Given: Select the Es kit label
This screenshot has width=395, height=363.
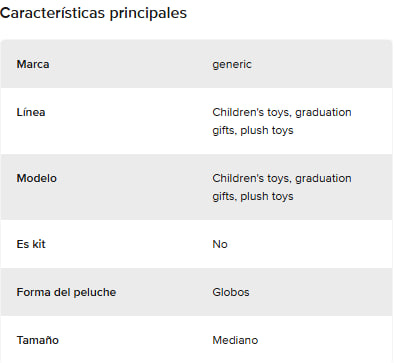Looking at the screenshot, I should coord(31,244).
